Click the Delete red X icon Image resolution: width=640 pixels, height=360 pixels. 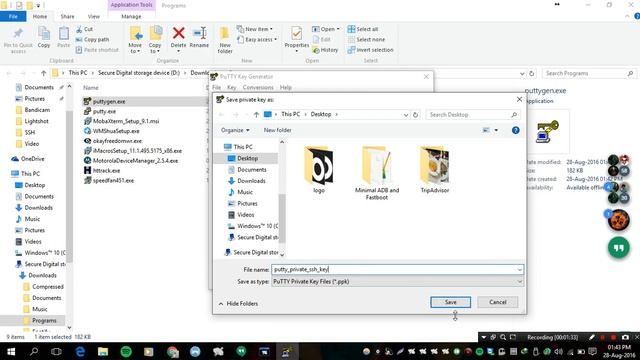click(x=178, y=33)
